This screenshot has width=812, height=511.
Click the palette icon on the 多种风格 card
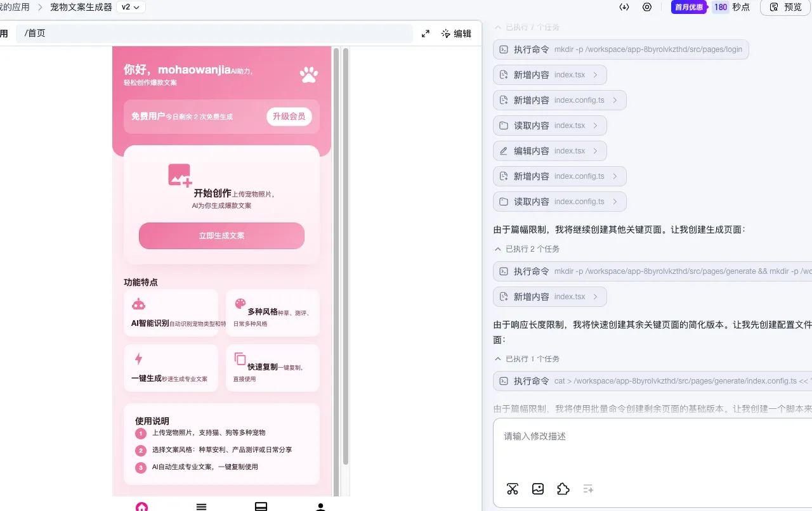[x=240, y=304]
